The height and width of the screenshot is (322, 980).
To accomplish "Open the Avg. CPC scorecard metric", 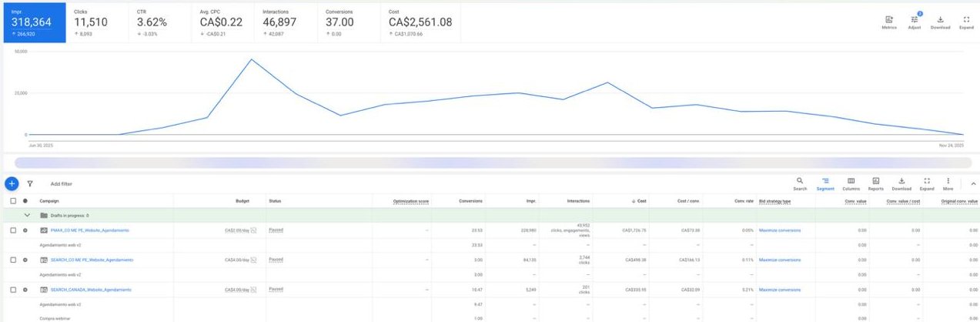I will pos(224,22).
